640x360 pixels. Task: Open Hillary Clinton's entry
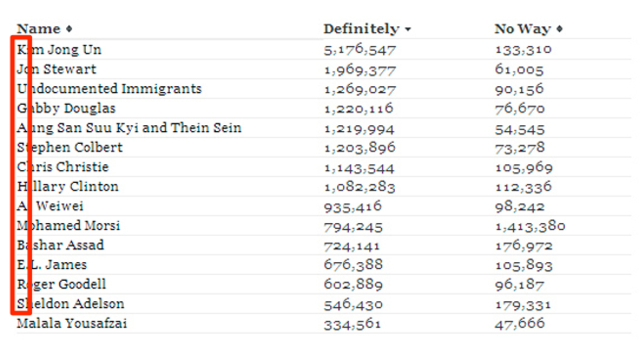point(68,187)
